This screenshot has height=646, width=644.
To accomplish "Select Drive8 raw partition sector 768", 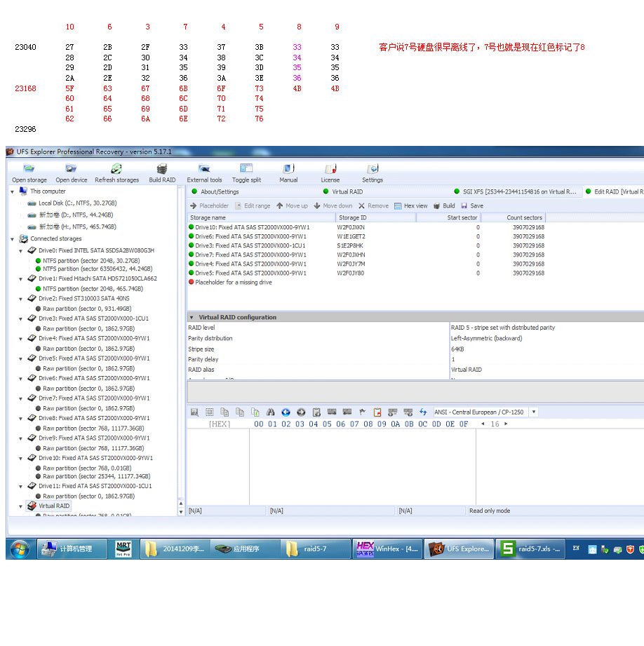I will (x=89, y=429).
